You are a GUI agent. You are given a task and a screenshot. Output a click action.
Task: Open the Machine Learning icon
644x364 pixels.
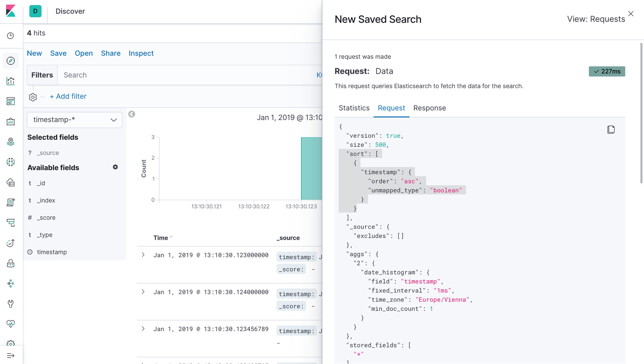tap(11, 162)
